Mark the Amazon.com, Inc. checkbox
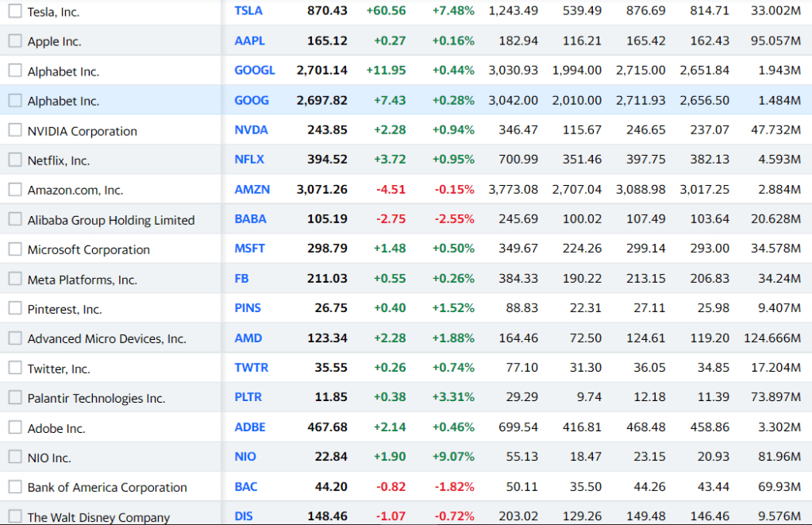Viewport: 812px width, 525px height. click(x=15, y=190)
